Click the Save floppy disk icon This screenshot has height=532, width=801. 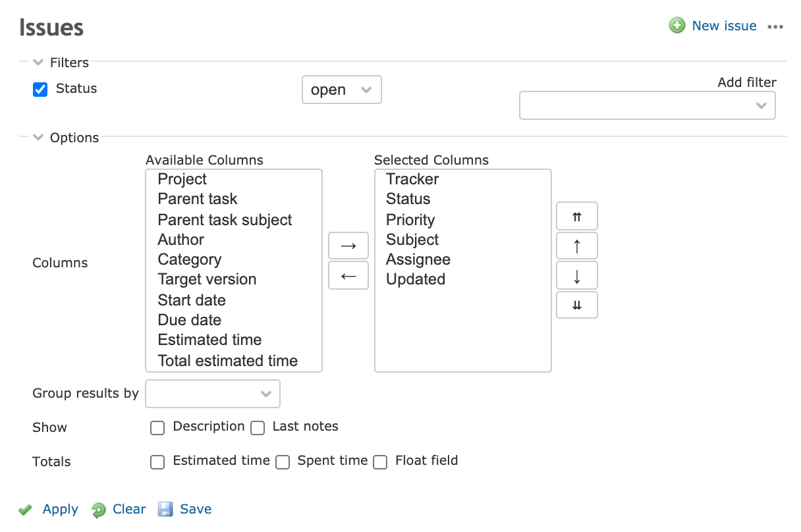pos(165,509)
